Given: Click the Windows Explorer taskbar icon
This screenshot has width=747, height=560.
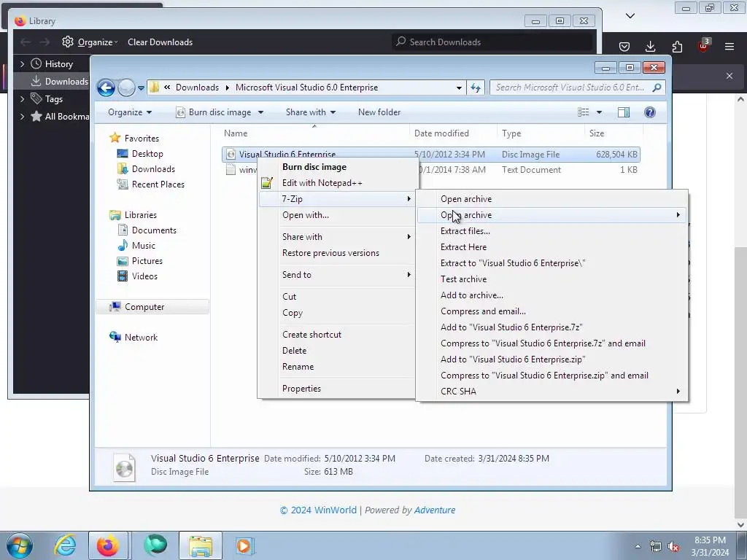Looking at the screenshot, I should (x=201, y=545).
